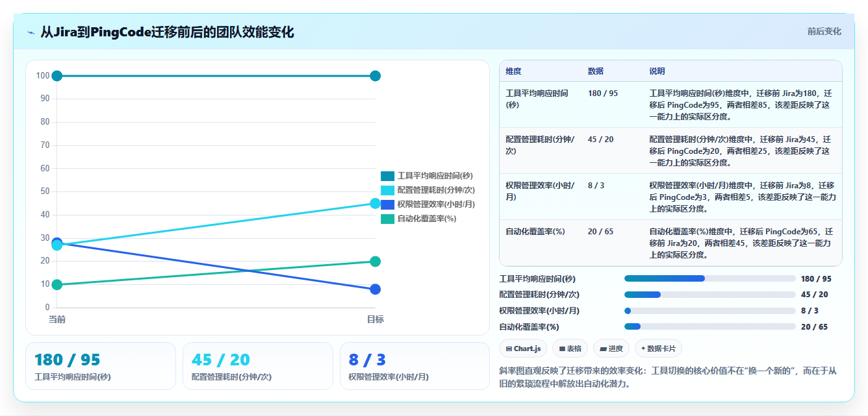Click the 自动化覆盖率(%) progress bar

pos(710,327)
